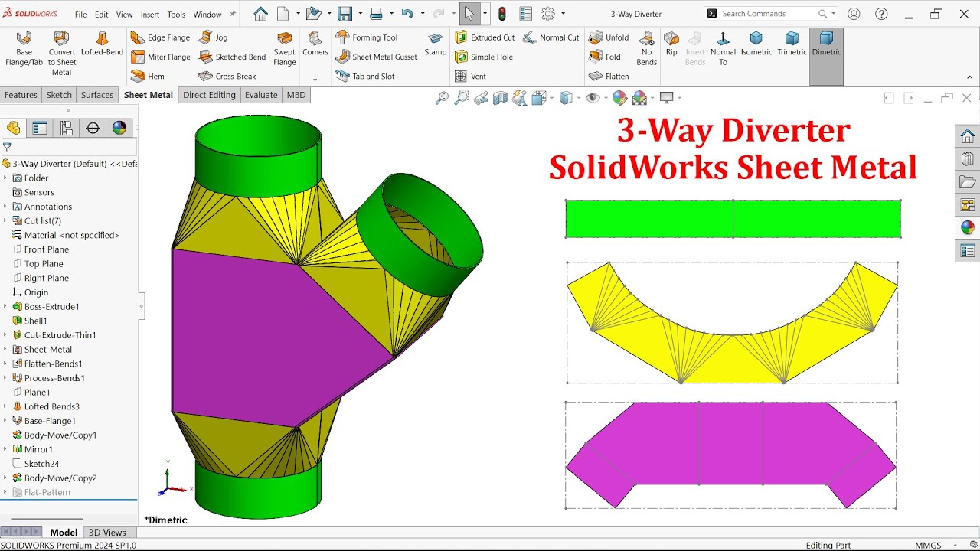
Task: Expand the Cut list(7) node
Action: pos(5,220)
